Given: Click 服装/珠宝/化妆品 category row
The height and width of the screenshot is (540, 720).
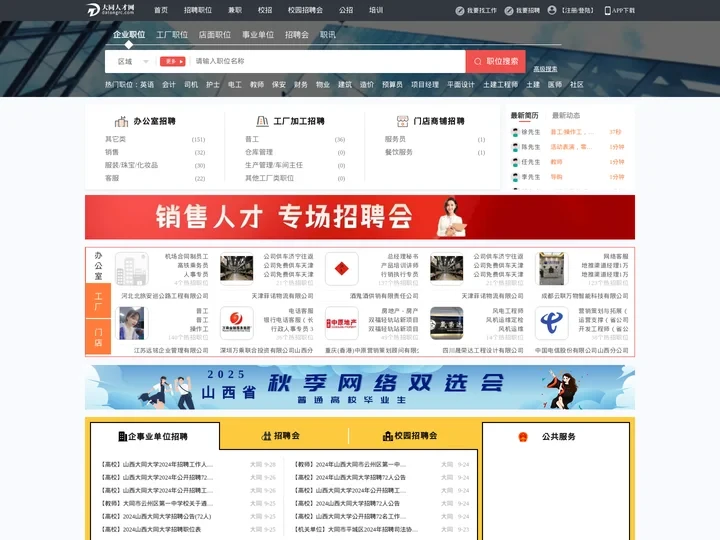Looking at the screenshot, I should (155, 165).
